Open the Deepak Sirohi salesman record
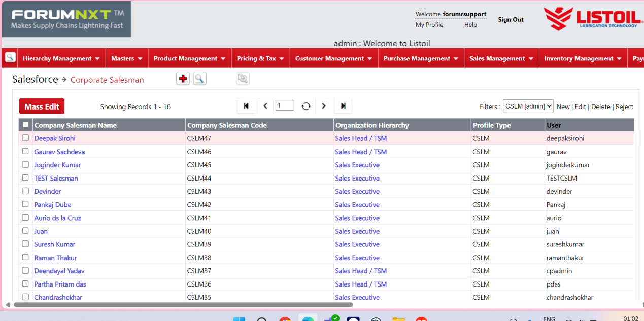The image size is (644, 321). click(55, 138)
